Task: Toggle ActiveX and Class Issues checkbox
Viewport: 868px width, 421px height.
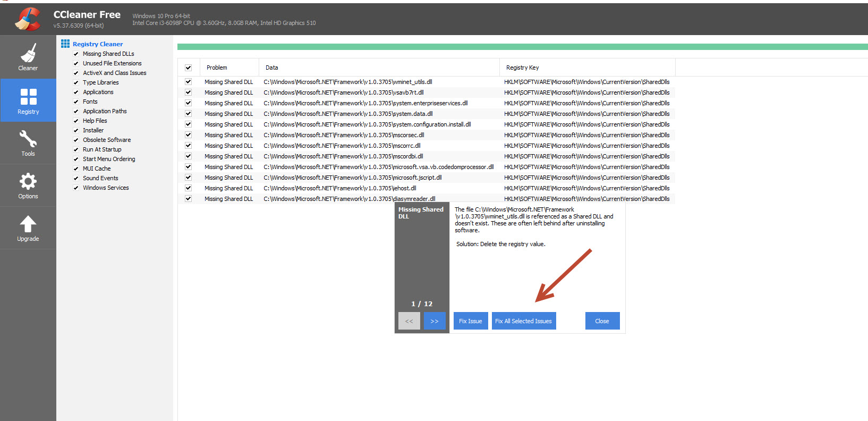Action: (x=76, y=73)
